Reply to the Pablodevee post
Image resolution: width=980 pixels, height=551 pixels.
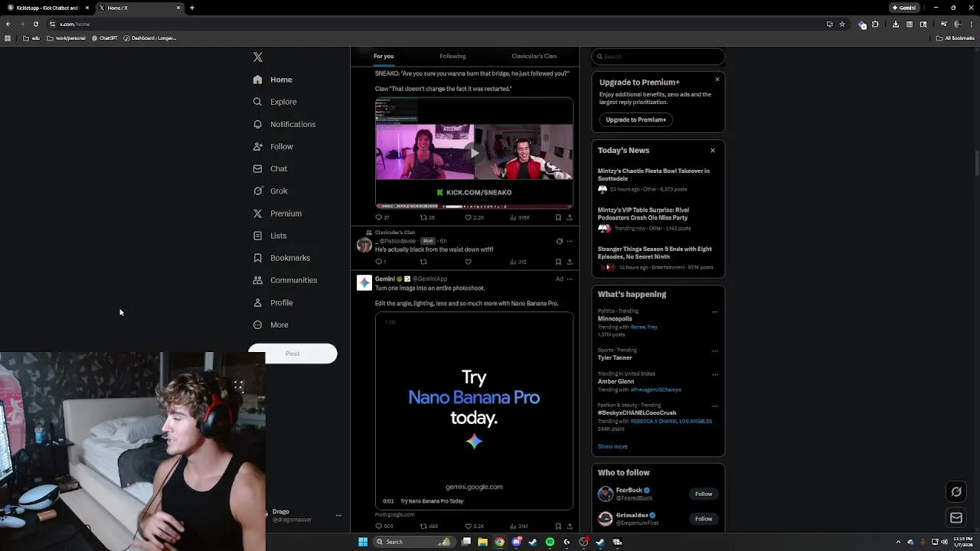(x=379, y=262)
